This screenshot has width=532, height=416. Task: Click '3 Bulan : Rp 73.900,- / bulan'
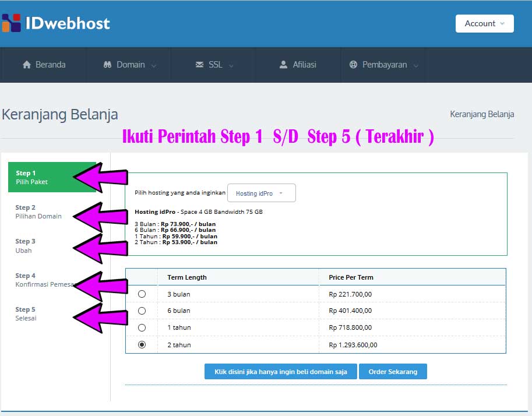tap(175, 224)
